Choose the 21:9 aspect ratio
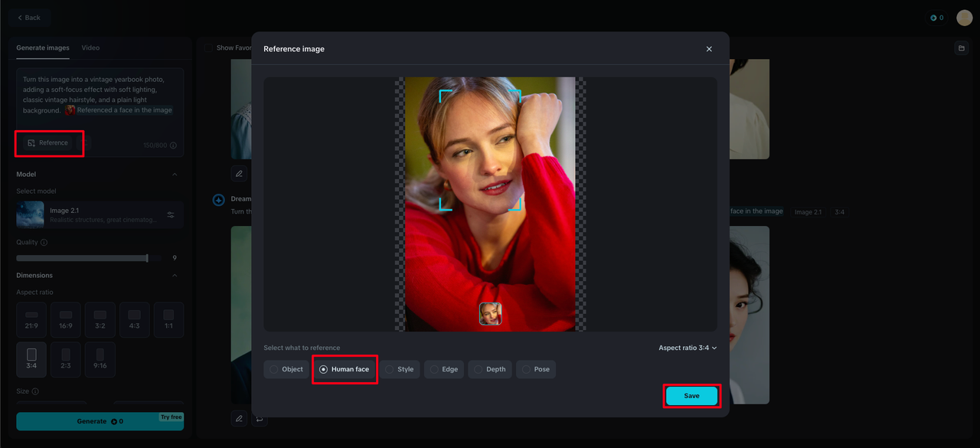This screenshot has width=980, height=448. 31,320
